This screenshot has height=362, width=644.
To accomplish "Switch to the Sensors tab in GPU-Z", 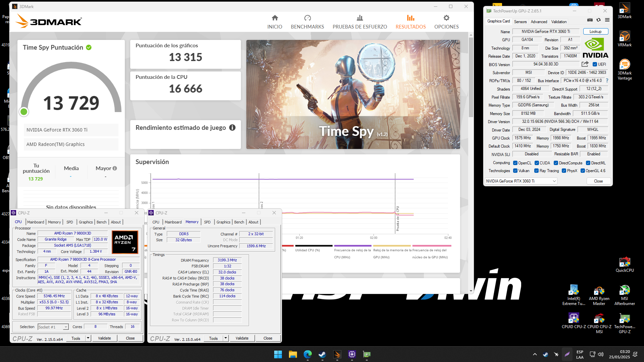I will tap(520, 22).
